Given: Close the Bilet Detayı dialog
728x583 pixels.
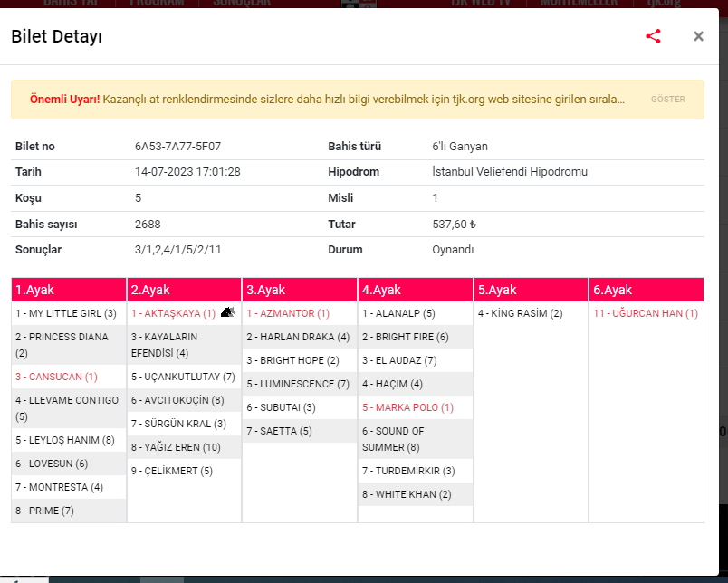Looking at the screenshot, I should coord(698,36).
